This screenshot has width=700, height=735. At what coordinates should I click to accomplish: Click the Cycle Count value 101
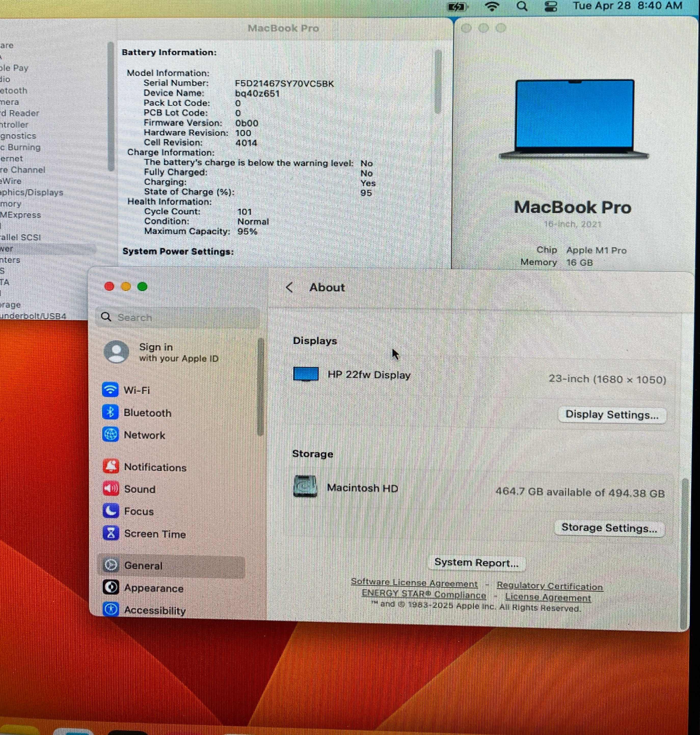point(245,211)
